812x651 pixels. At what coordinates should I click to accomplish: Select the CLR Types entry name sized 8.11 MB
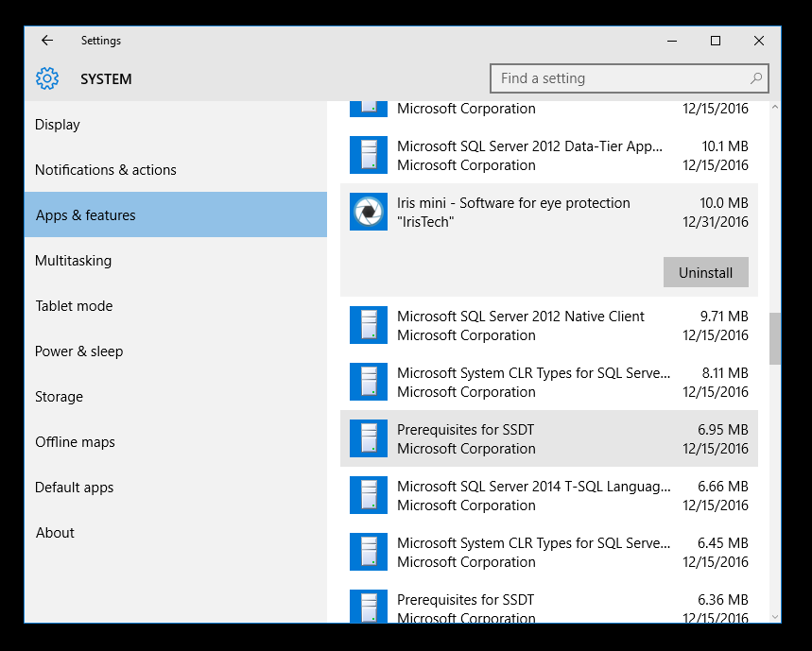click(533, 373)
